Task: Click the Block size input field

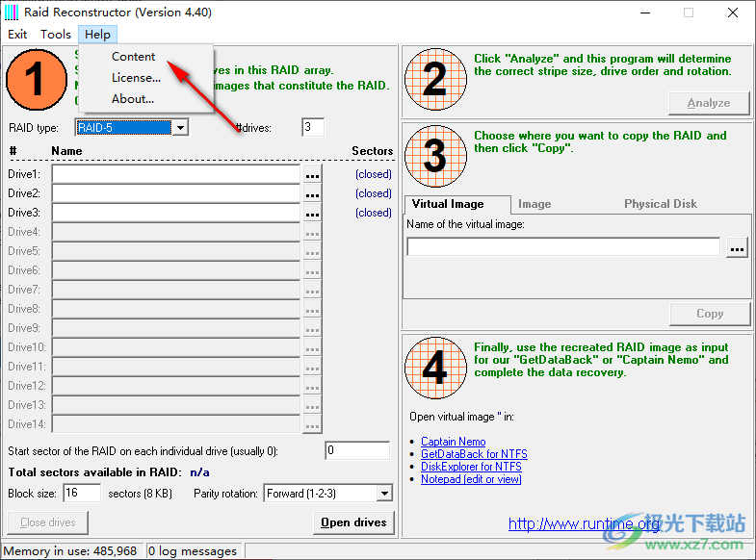Action: (82, 493)
